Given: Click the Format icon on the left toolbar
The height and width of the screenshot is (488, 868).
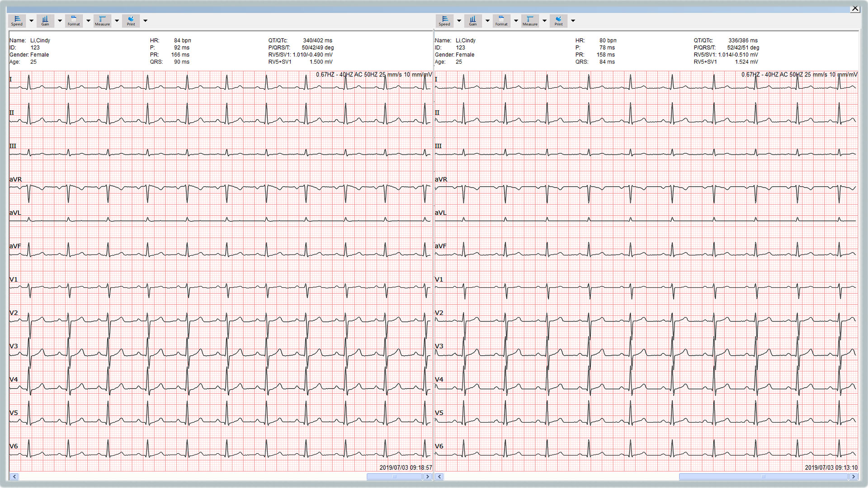Looking at the screenshot, I should 74,20.
